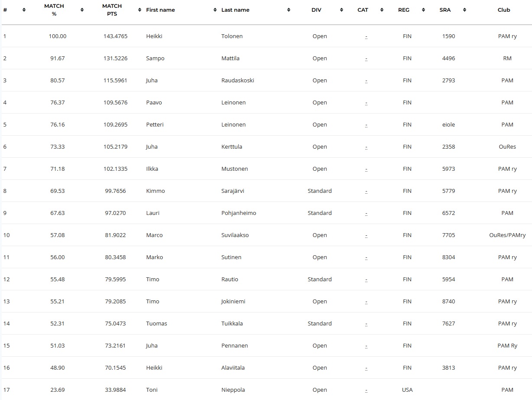Sort table by DIV arrow icon
The image size is (532, 400).
click(341, 10)
